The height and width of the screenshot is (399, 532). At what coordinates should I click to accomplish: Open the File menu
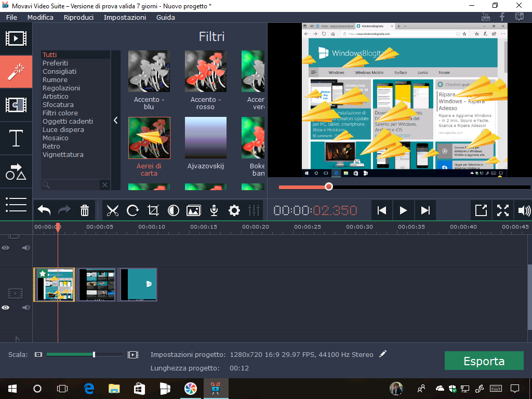click(11, 17)
